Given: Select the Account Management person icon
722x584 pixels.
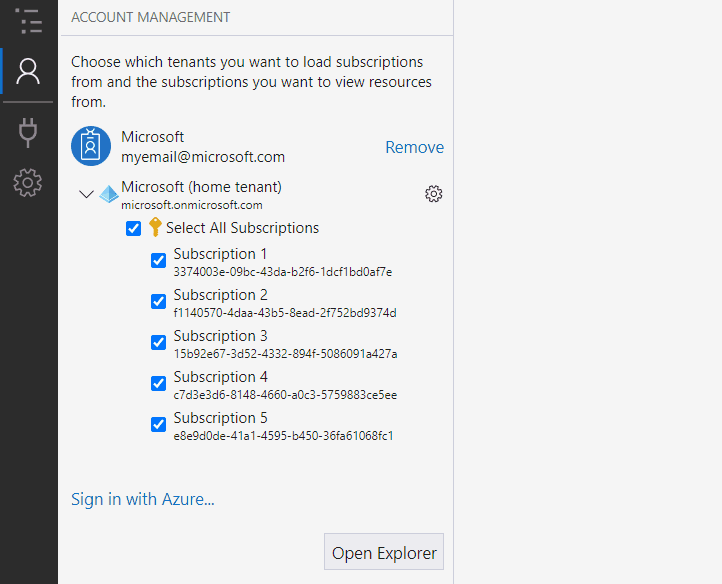Looking at the screenshot, I should (x=28, y=71).
